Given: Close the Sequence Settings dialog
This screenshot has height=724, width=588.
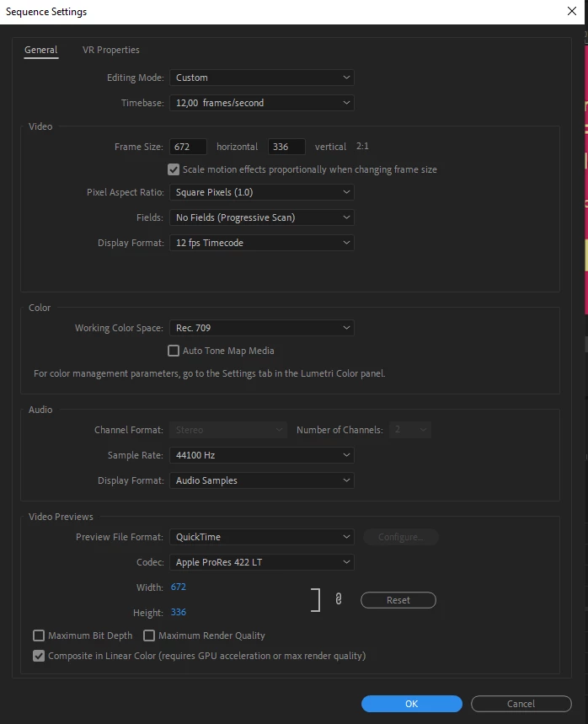Looking at the screenshot, I should tap(572, 11).
